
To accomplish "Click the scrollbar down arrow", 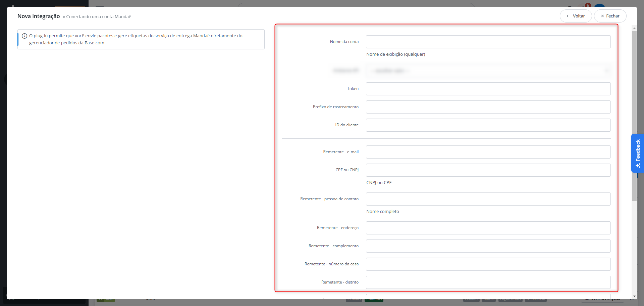I will (634, 297).
